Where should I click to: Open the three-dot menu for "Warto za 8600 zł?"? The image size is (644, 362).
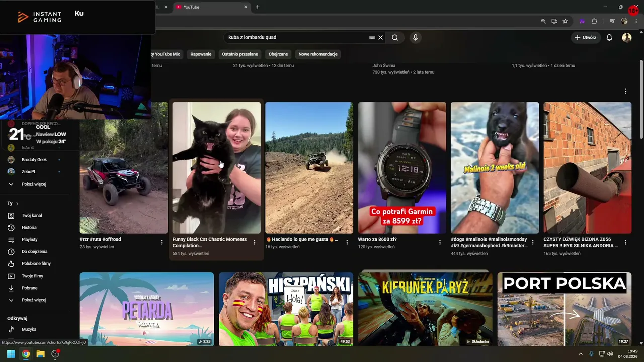[440, 242]
